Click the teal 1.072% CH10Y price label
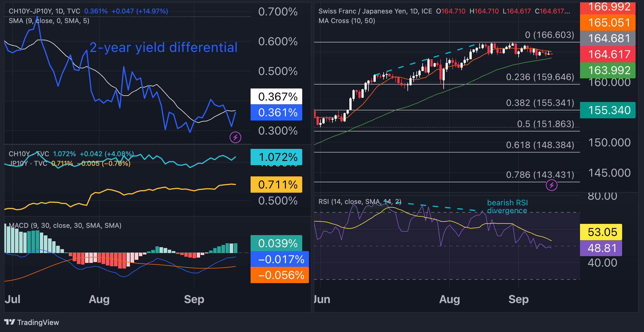This screenshot has height=332, width=644. (x=276, y=157)
